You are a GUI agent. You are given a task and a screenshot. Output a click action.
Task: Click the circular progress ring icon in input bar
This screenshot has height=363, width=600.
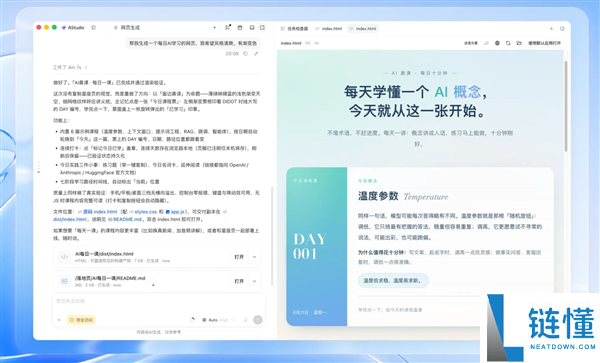pos(192,320)
